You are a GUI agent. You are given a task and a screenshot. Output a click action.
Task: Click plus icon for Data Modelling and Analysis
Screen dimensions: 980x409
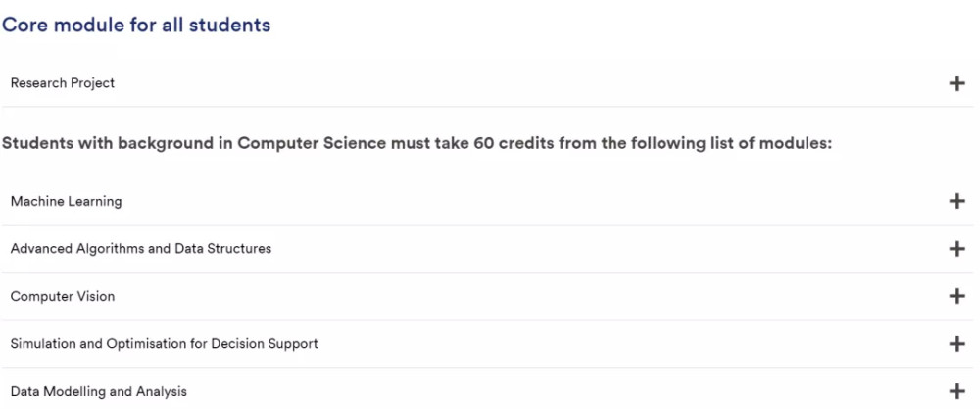click(957, 391)
